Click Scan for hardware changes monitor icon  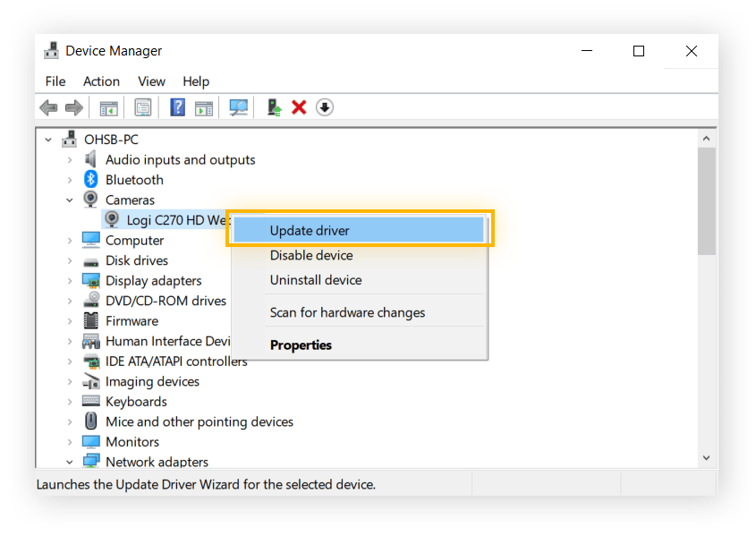(238, 108)
